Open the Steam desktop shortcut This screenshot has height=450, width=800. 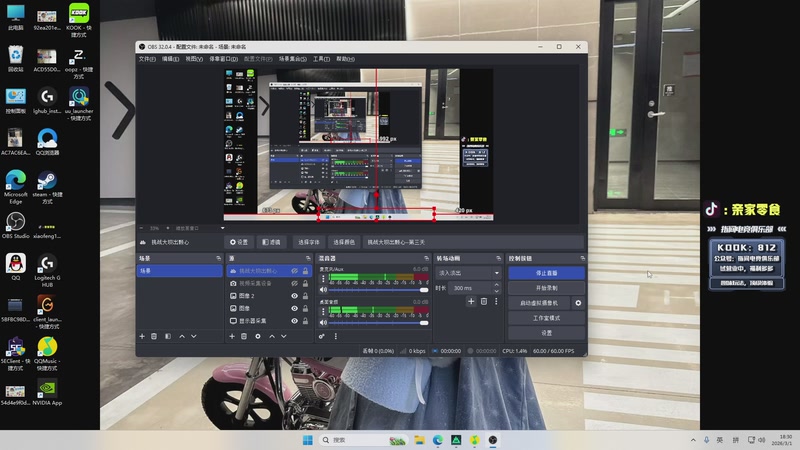coord(47,187)
